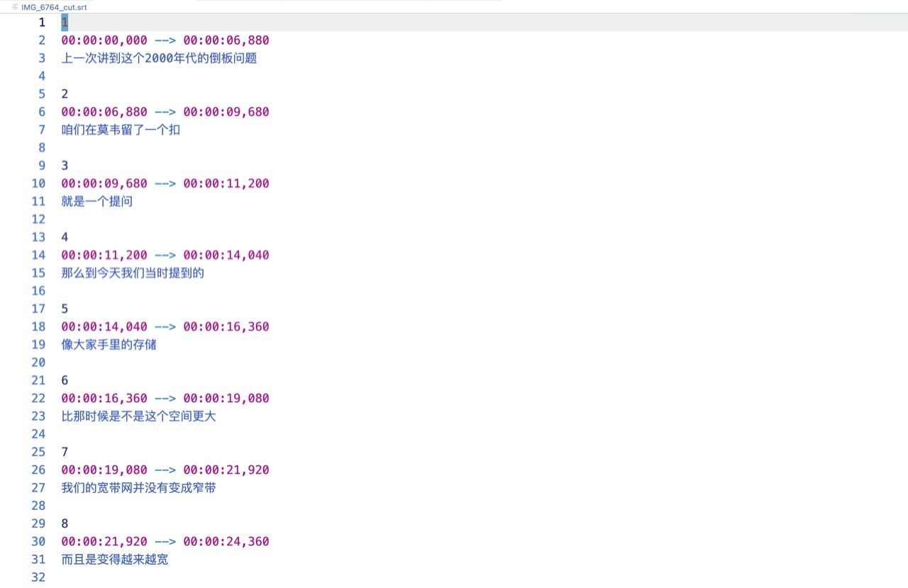Screen dimensions: 908x588
Task: Click subtitle text 就是一个提问
Action: coord(96,201)
